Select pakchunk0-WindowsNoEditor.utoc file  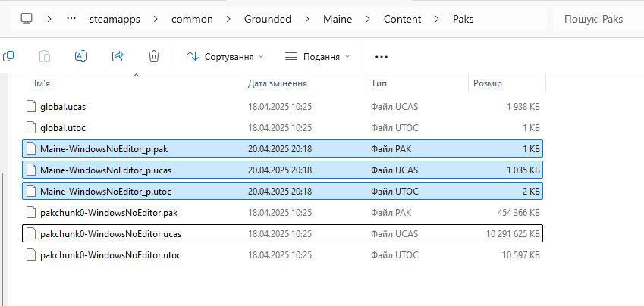pos(110,255)
